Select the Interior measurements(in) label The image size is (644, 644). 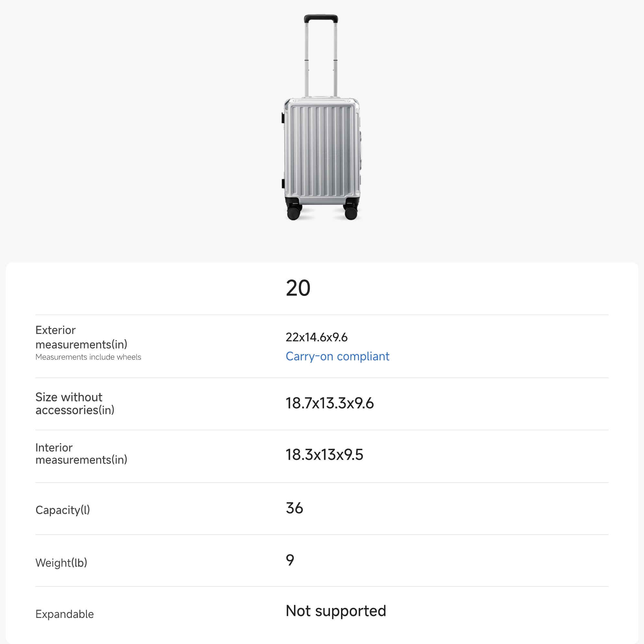[81, 454]
